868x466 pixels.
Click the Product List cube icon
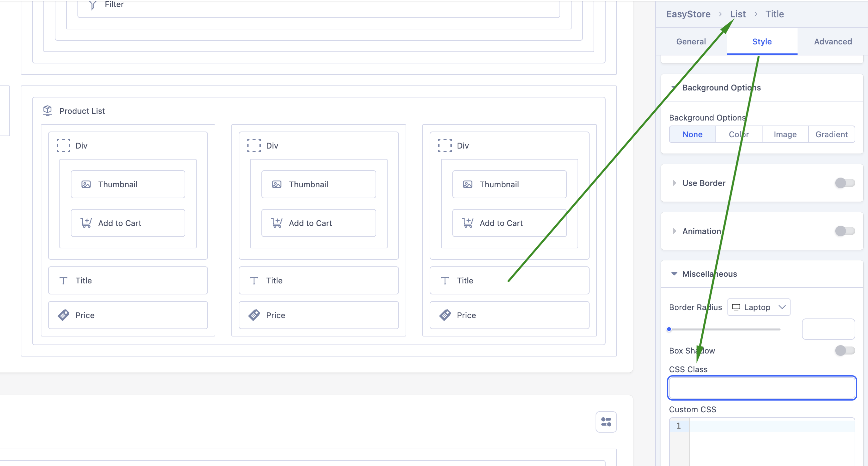47,110
